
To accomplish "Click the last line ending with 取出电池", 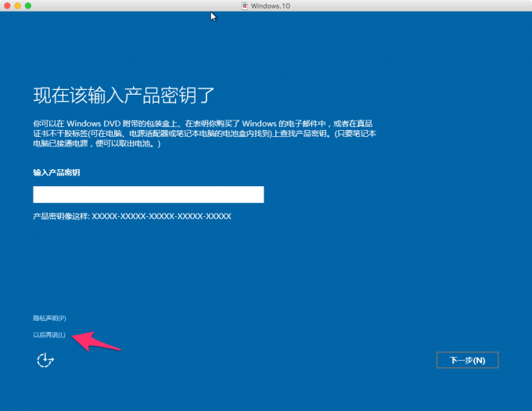I will pos(97,143).
